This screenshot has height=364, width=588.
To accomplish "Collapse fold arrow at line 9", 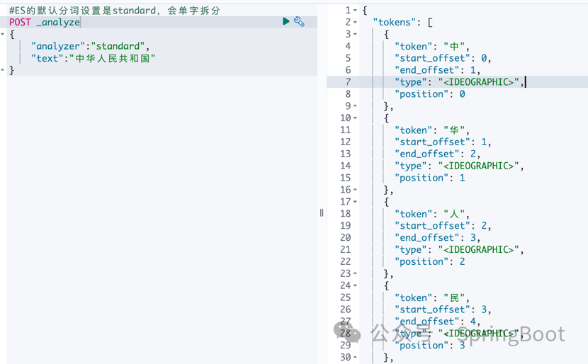I will pos(355,106).
